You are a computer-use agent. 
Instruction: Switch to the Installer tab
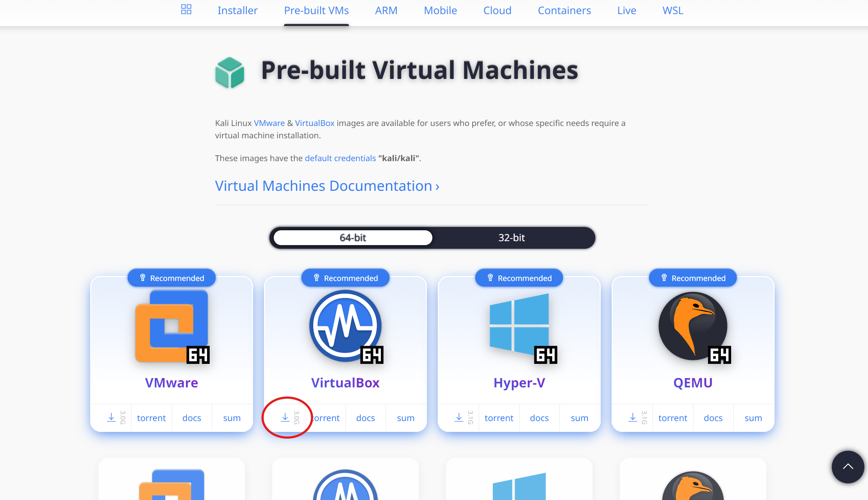click(237, 10)
